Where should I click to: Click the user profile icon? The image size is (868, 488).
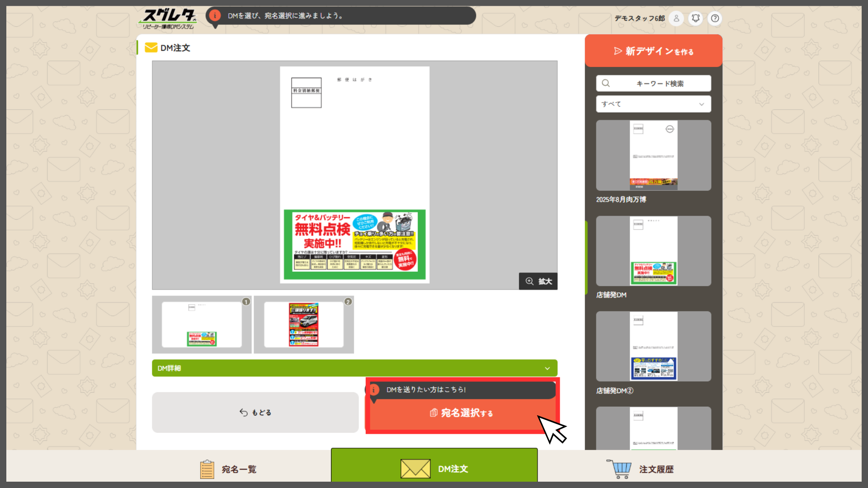click(x=676, y=19)
